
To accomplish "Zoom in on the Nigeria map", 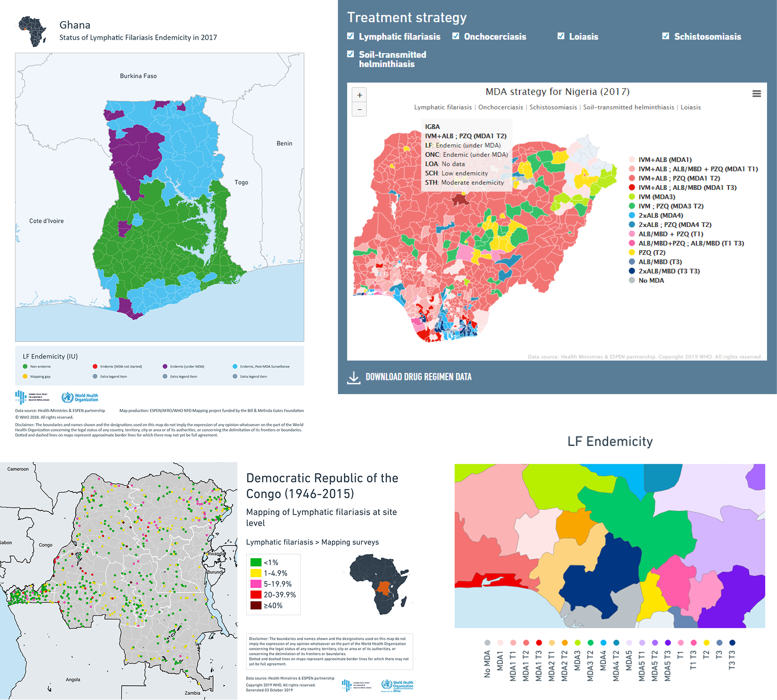I will [x=360, y=95].
